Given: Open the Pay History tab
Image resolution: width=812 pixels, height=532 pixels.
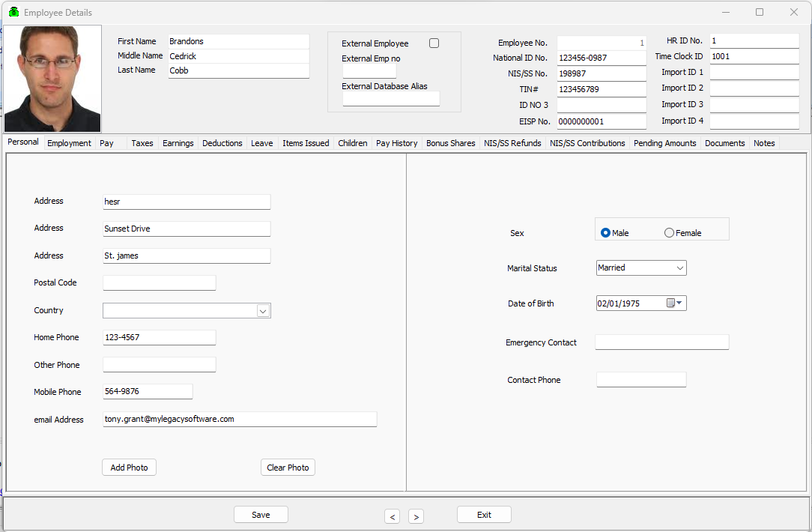Looking at the screenshot, I should pos(396,142).
